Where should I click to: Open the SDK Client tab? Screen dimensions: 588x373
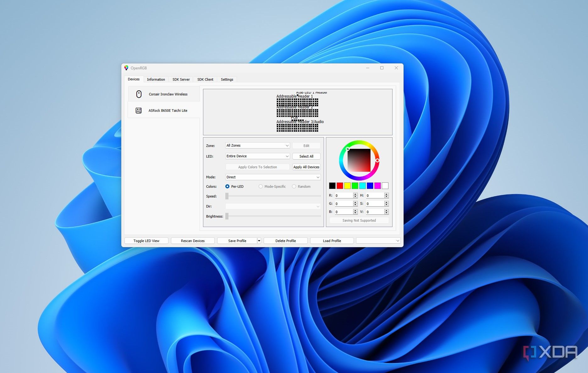(x=205, y=79)
